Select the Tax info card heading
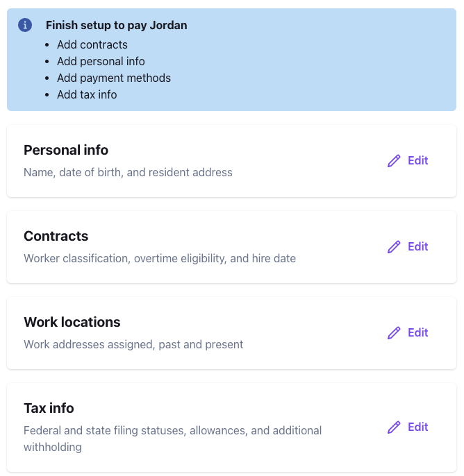The width and height of the screenshot is (464, 476). pyautogui.click(x=49, y=408)
